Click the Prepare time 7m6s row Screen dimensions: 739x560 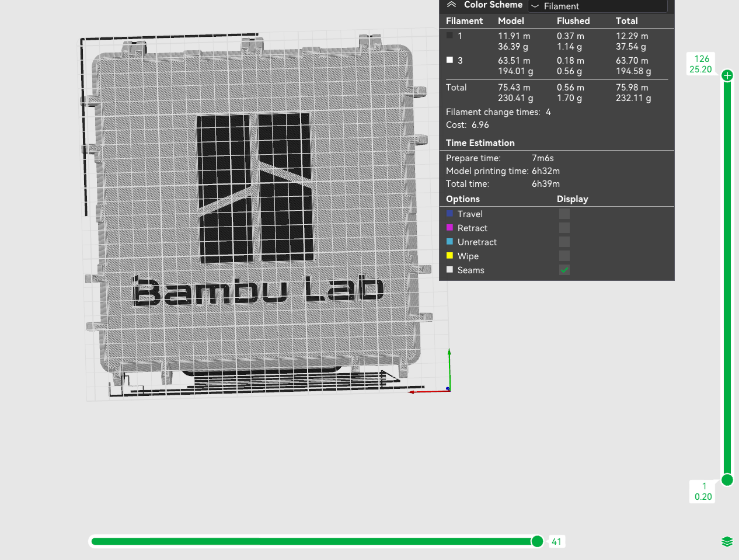tap(500, 158)
